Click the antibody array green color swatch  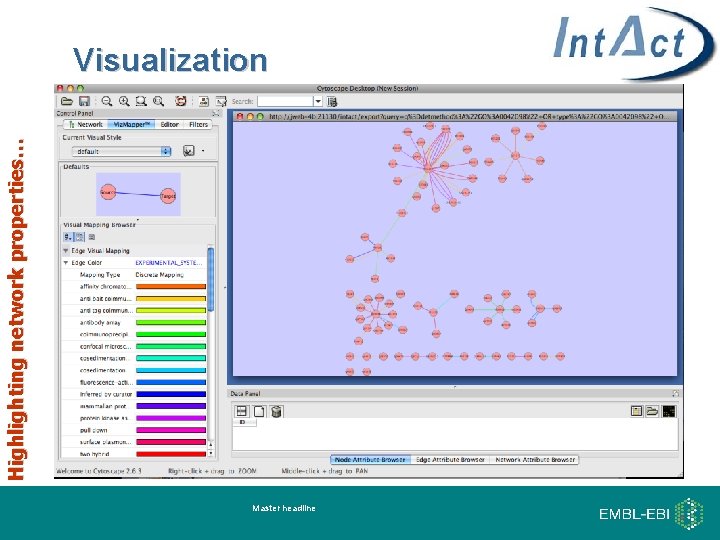pyautogui.click(x=171, y=322)
